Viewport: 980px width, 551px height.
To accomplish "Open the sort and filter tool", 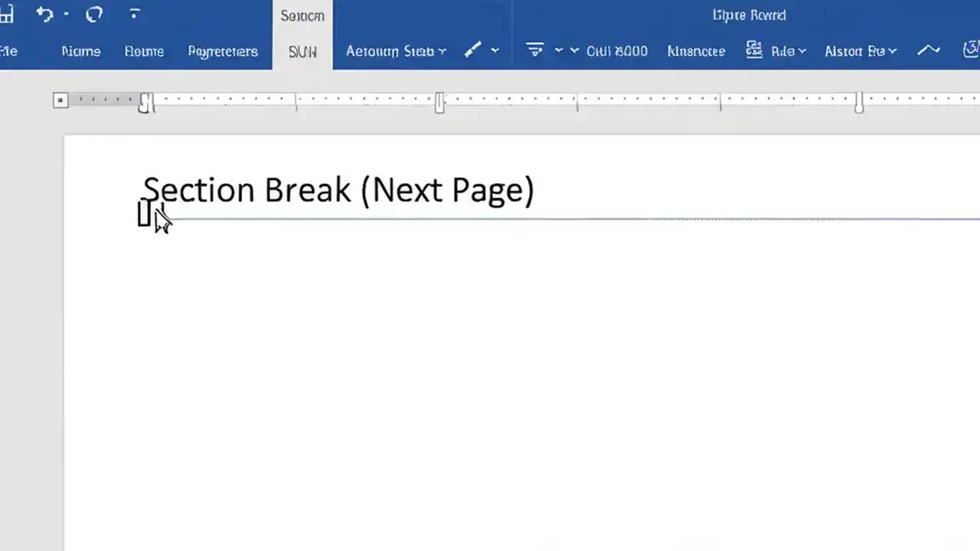I will [x=534, y=51].
